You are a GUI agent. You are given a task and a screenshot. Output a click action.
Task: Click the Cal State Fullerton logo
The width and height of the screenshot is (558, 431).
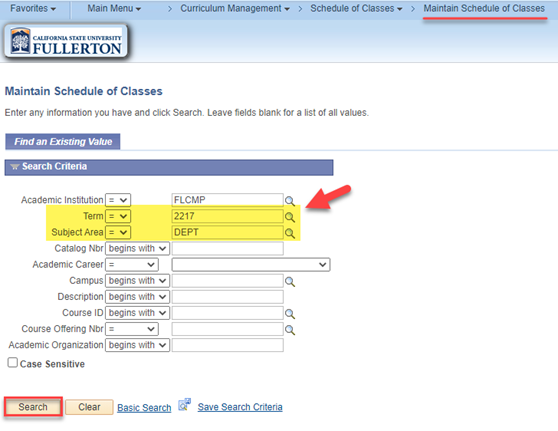coord(66,42)
